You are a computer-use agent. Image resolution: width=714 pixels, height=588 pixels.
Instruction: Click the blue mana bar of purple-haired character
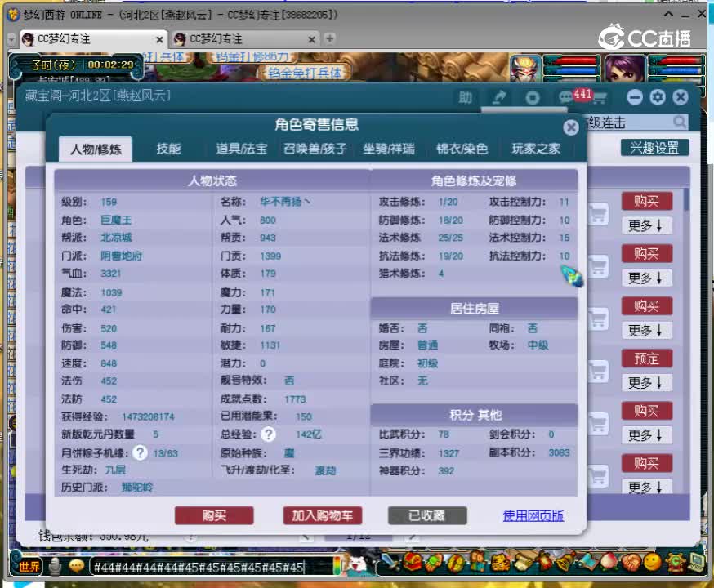(x=676, y=70)
